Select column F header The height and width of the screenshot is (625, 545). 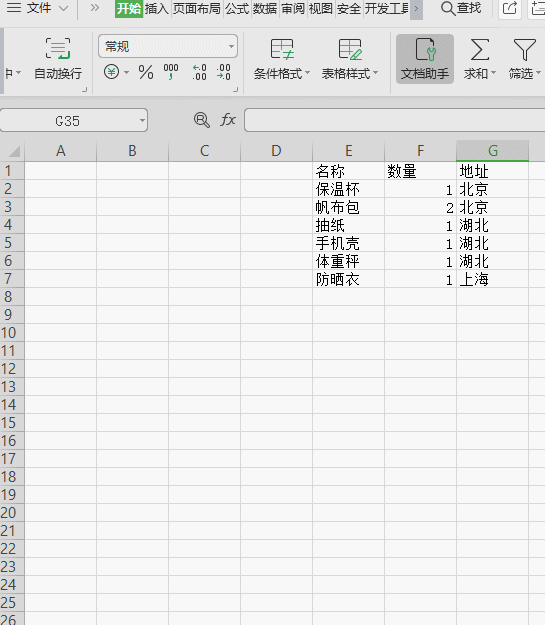point(420,151)
